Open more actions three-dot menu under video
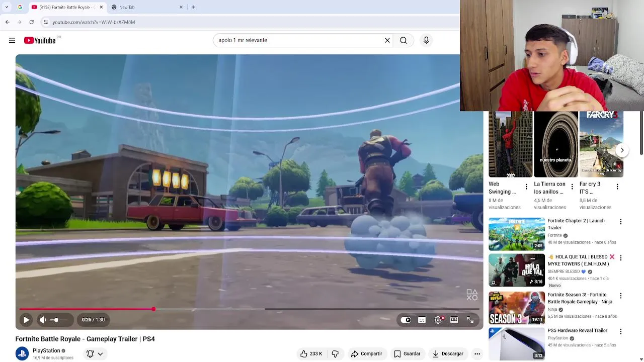This screenshot has height=362, width=644. (x=477, y=354)
